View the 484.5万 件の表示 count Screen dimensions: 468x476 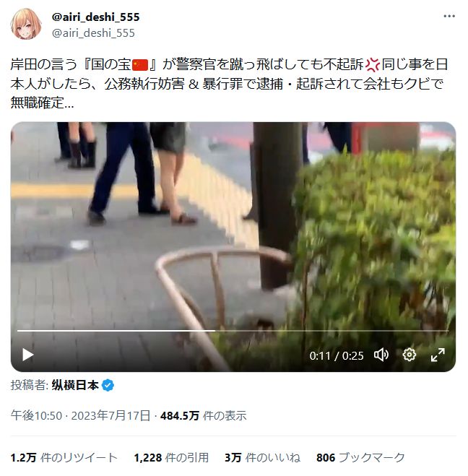pyautogui.click(x=203, y=415)
